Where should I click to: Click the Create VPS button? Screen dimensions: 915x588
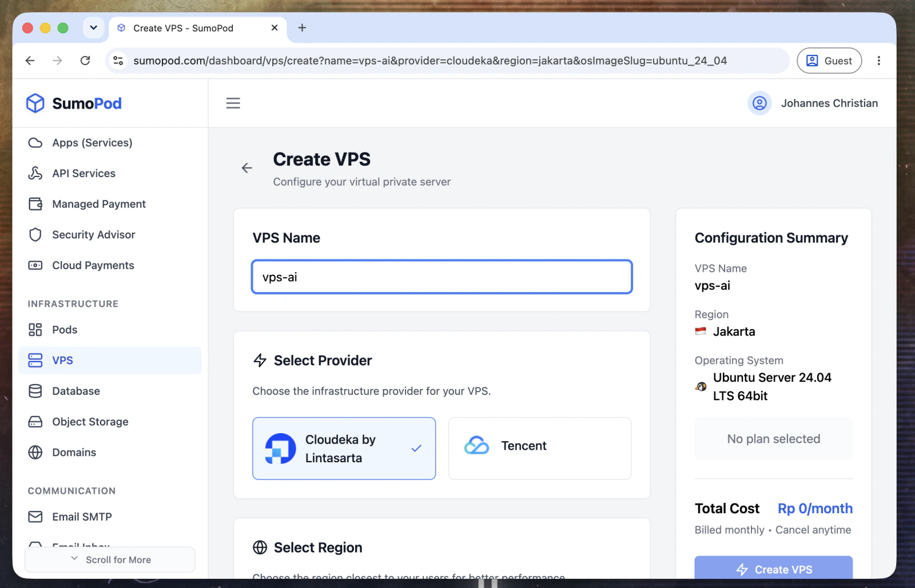tap(774, 568)
